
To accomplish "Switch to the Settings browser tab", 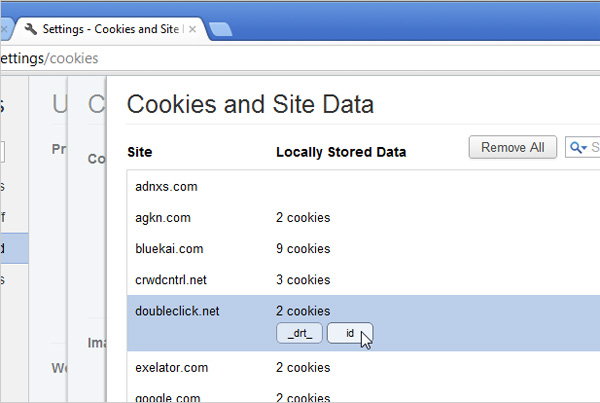I will pyautogui.click(x=110, y=29).
